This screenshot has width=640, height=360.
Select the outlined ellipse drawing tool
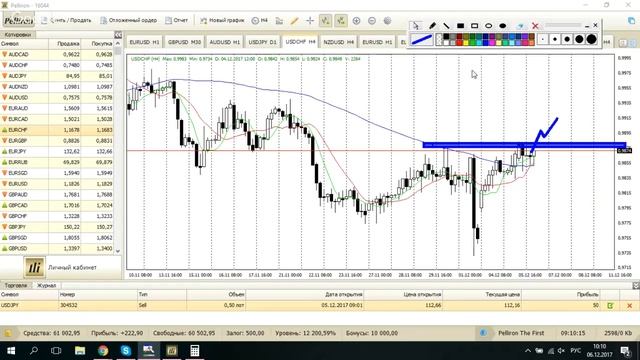(x=489, y=26)
